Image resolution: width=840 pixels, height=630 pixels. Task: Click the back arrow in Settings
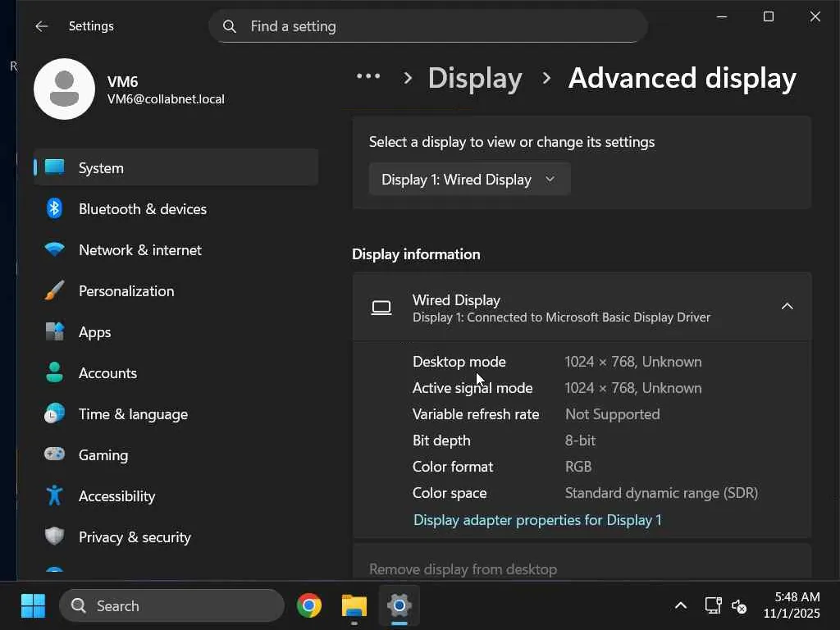pos(42,26)
